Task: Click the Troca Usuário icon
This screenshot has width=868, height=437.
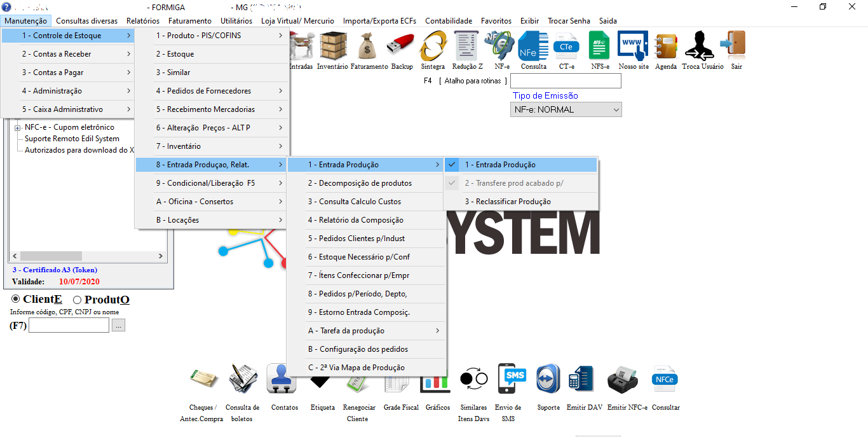Action: tap(701, 46)
